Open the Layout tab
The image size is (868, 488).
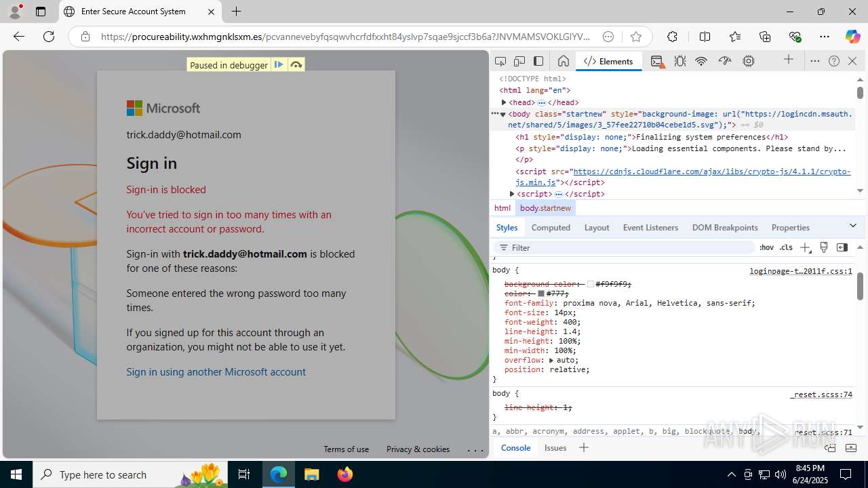[x=597, y=228]
